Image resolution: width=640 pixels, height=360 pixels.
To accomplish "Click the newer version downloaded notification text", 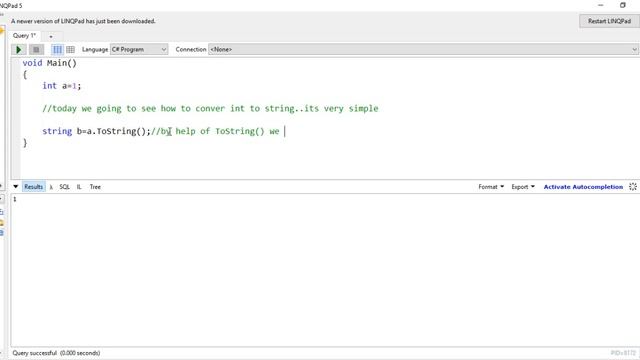I will point(83,21).
